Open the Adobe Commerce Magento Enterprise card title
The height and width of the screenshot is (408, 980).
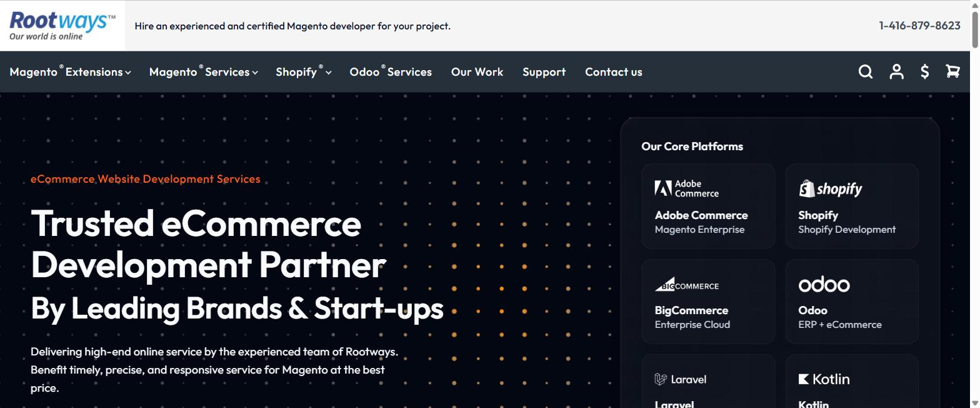point(701,215)
